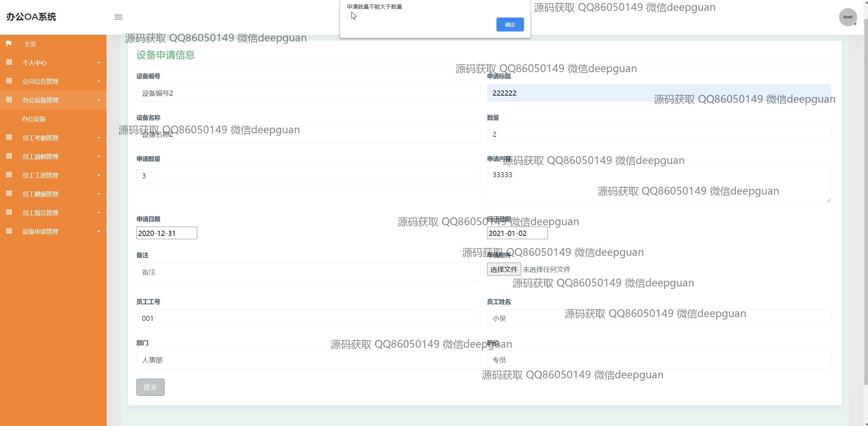Expand the 员工请假管理 menu arrow

99,157
